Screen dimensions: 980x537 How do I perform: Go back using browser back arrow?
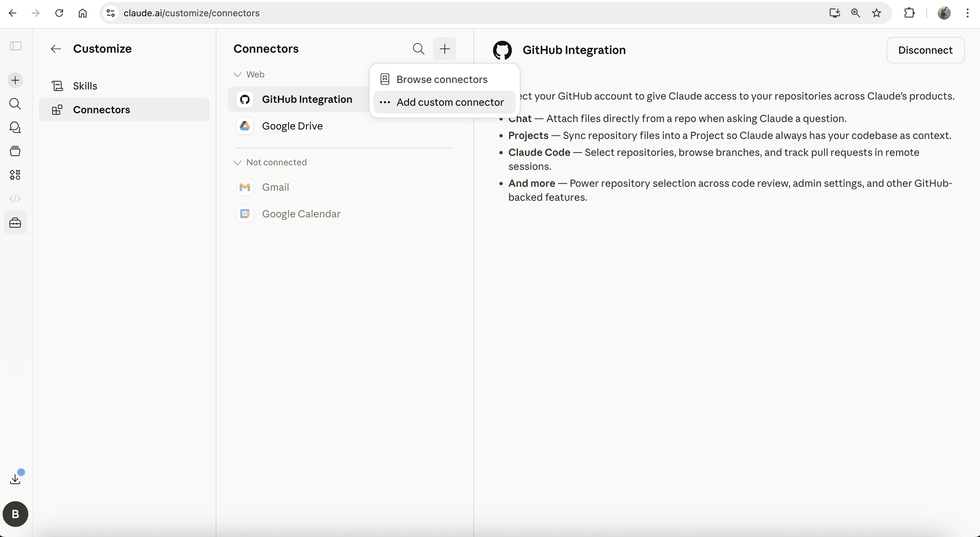13,13
